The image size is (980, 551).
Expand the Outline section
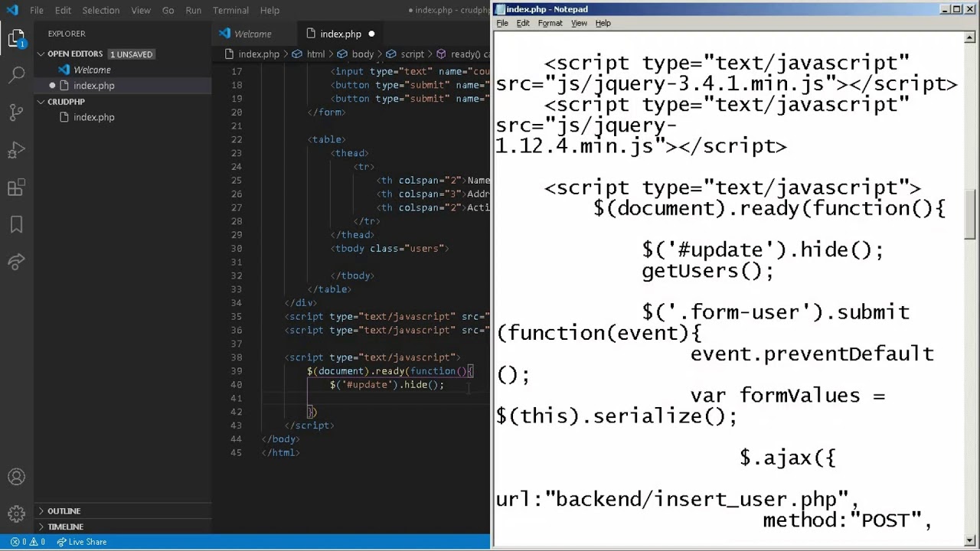point(64,510)
